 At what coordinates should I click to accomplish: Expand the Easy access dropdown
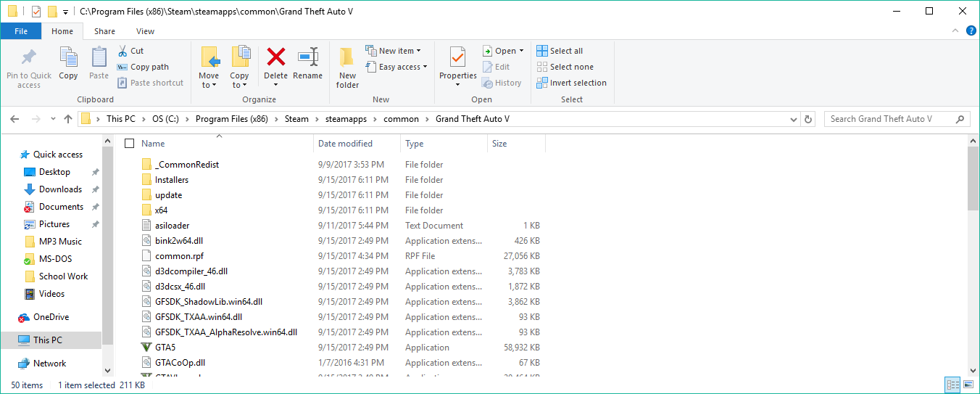(396, 67)
